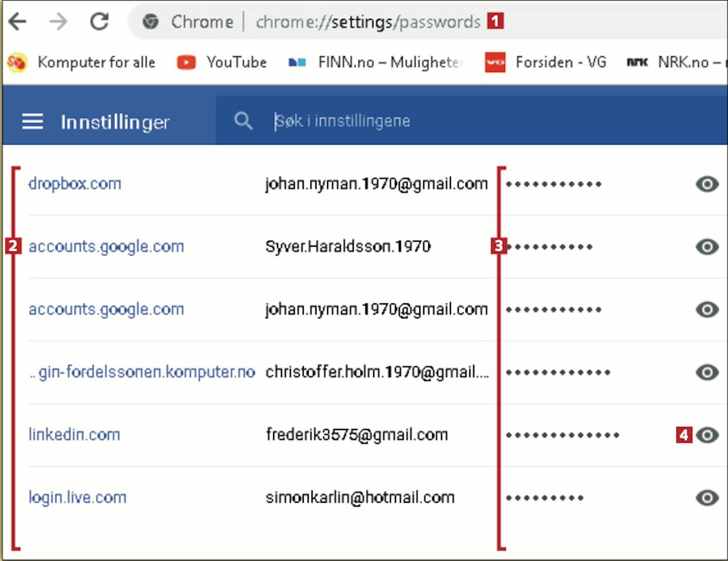Image resolution: width=728 pixels, height=561 pixels.
Task: Click the search magnifier icon
Action: [x=243, y=121]
